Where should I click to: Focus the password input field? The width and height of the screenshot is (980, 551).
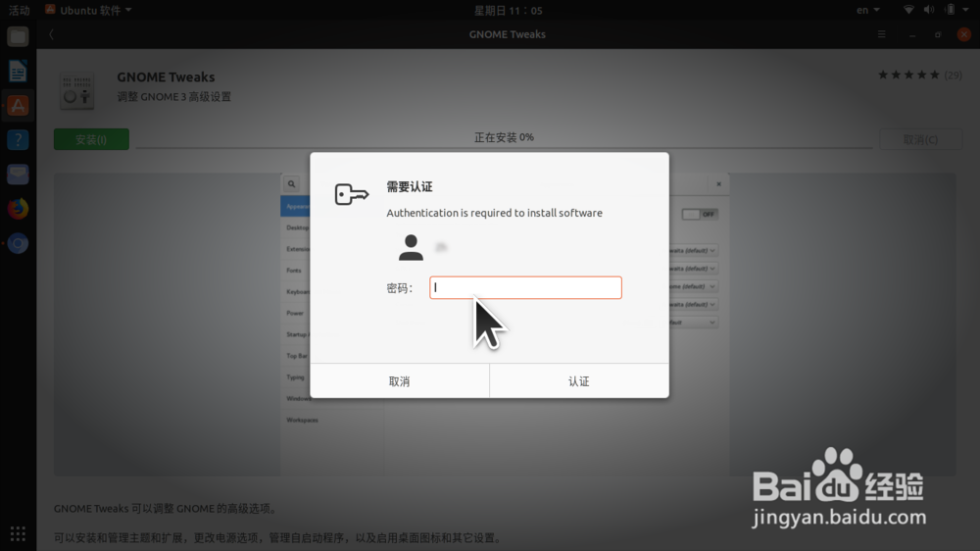pos(525,287)
